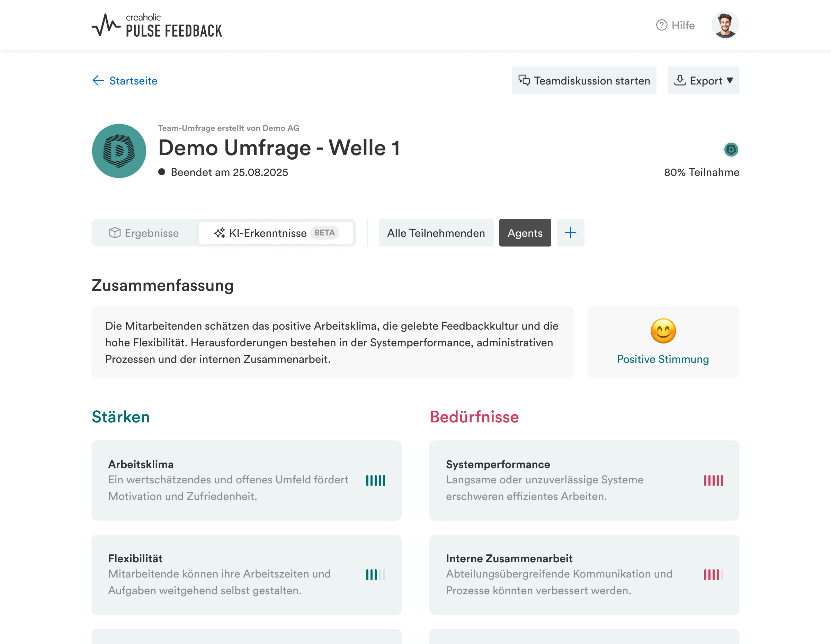Click the Team-Umfrage erstellt von Demo AG subtitle

point(229,128)
